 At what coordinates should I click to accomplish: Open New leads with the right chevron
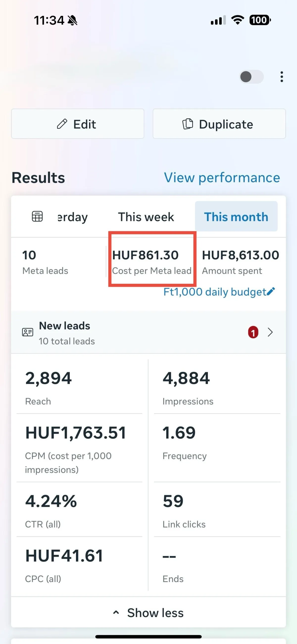(270, 332)
